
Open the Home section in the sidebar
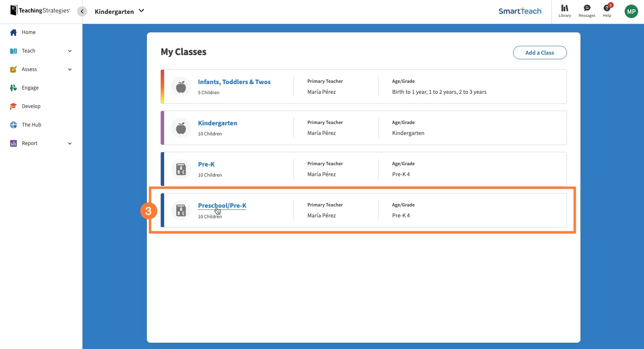point(29,32)
